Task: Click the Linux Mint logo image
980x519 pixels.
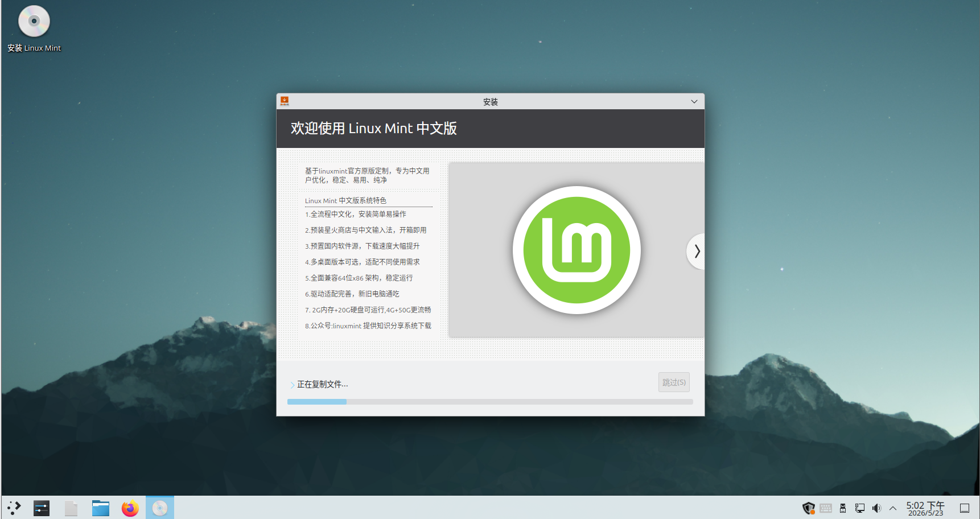Action: 577,250
